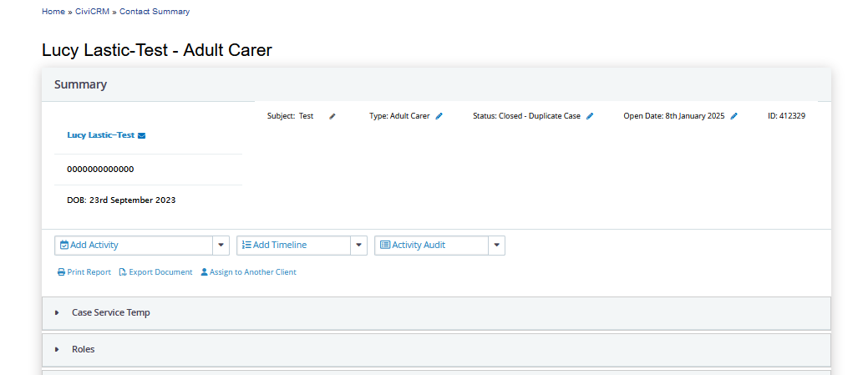This screenshot has width=868, height=375.
Task: Edit Open Date pencil icon
Action: tap(734, 116)
